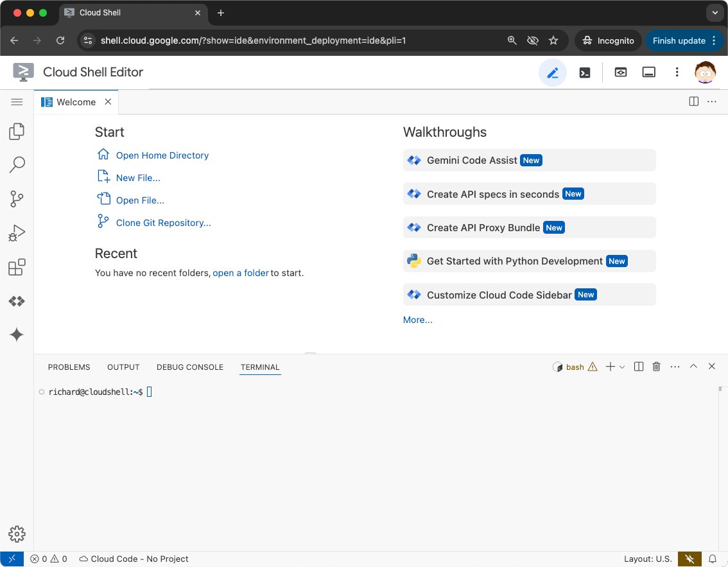Open Create API specs in seconds walkthrough

(529, 194)
